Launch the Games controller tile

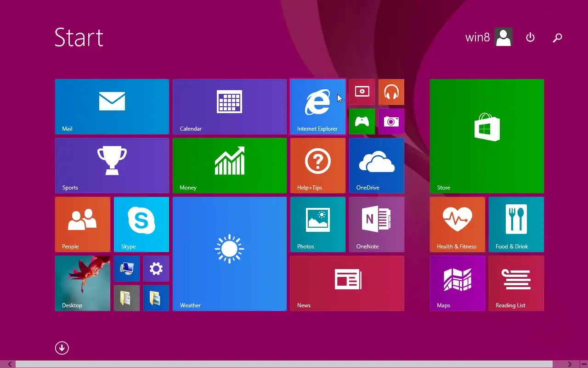coord(362,121)
